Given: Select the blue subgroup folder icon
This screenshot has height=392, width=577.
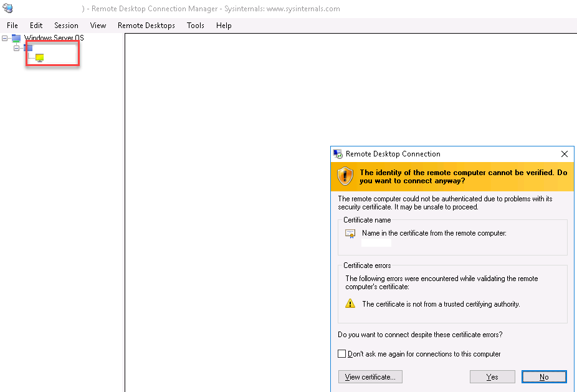Looking at the screenshot, I should click(28, 48).
